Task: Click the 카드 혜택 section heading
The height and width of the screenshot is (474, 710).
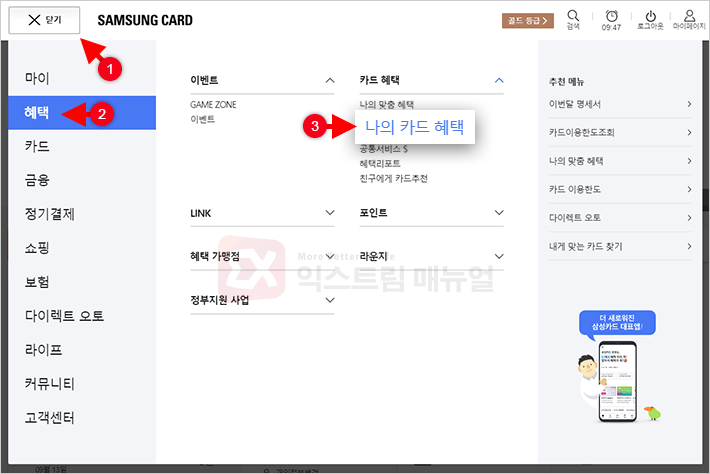Action: [x=379, y=80]
